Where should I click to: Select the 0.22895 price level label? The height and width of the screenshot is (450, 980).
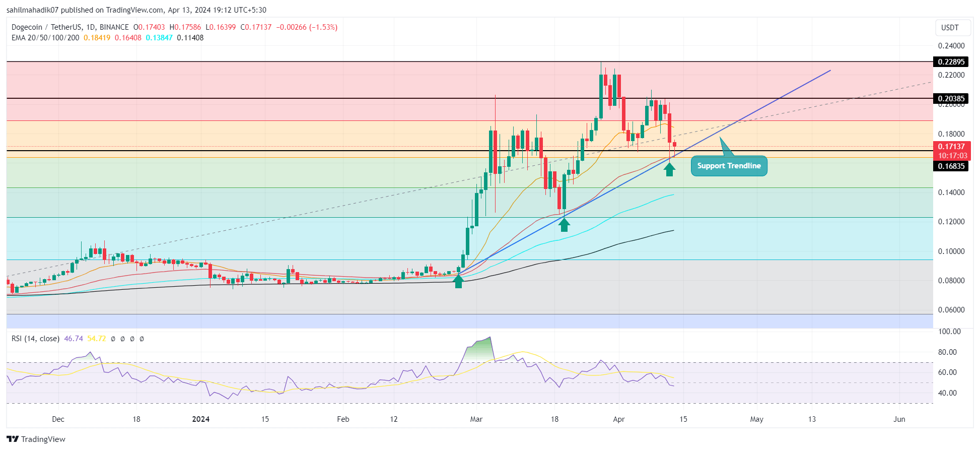(951, 62)
